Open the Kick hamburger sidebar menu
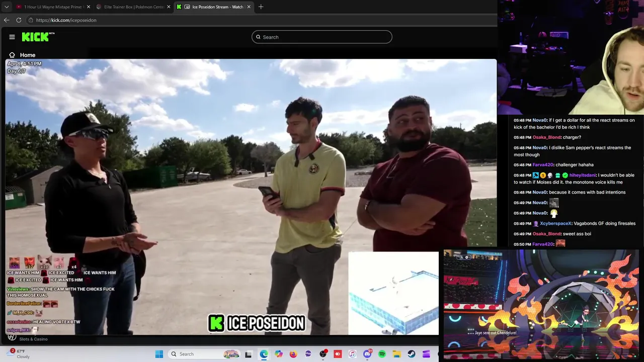The image size is (644, 362). tap(12, 37)
